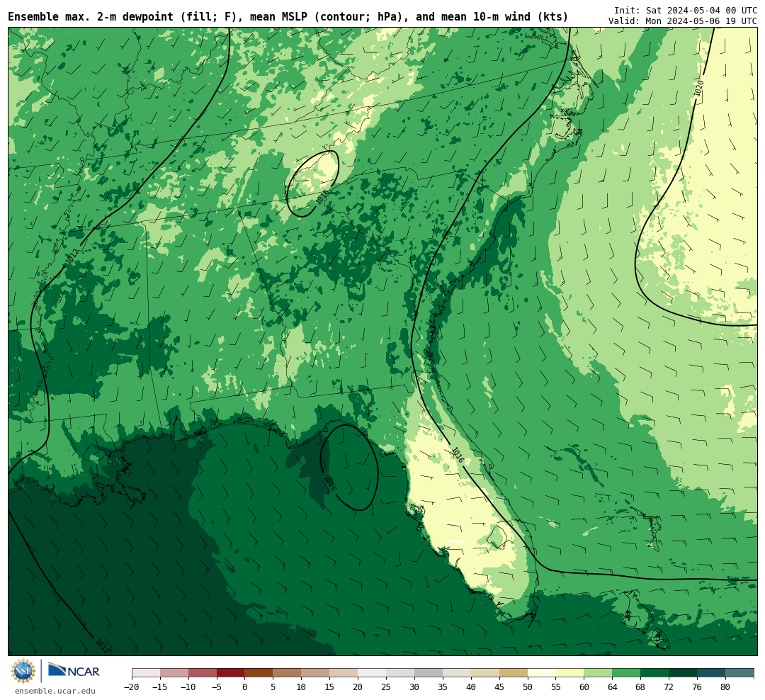Click the colorbar tick label 5
Screen dimensions: 765x700
click(273, 687)
